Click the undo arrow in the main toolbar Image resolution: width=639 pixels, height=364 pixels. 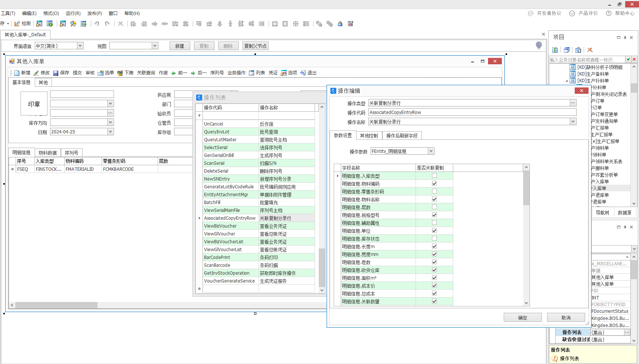97,24
